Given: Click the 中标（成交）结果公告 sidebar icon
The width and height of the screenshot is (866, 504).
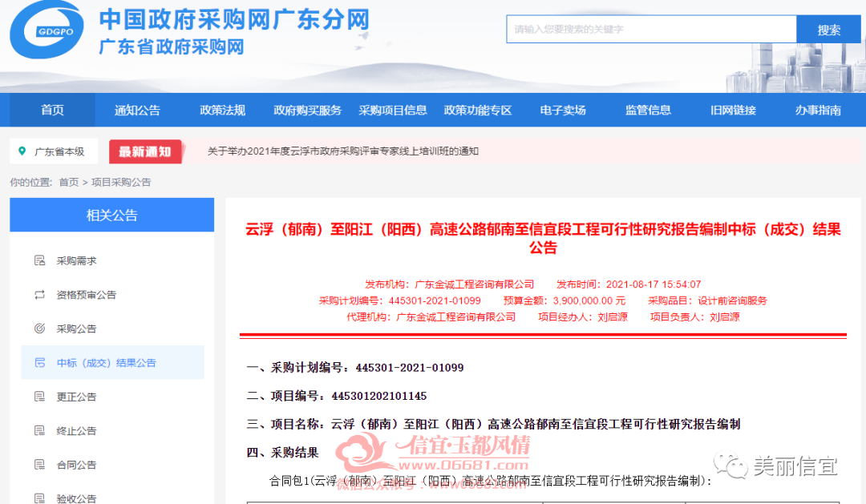Looking at the screenshot, I should point(40,363).
